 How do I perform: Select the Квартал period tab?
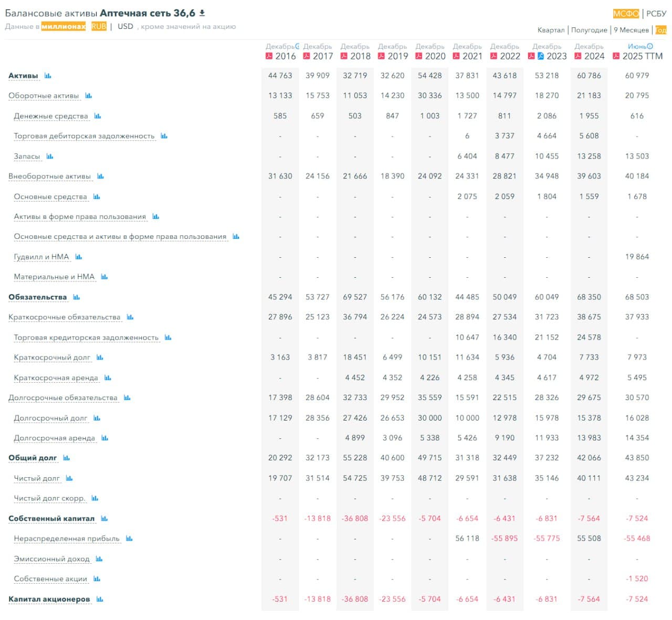pyautogui.click(x=551, y=30)
